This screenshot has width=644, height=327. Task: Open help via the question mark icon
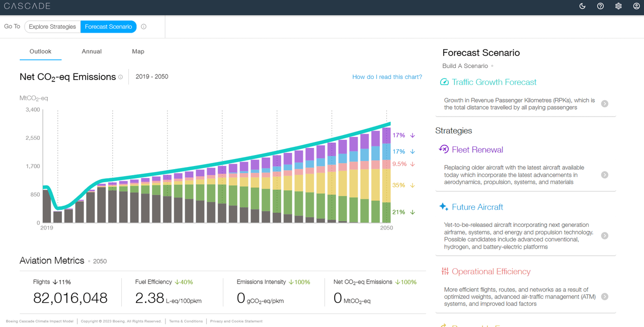coord(600,6)
